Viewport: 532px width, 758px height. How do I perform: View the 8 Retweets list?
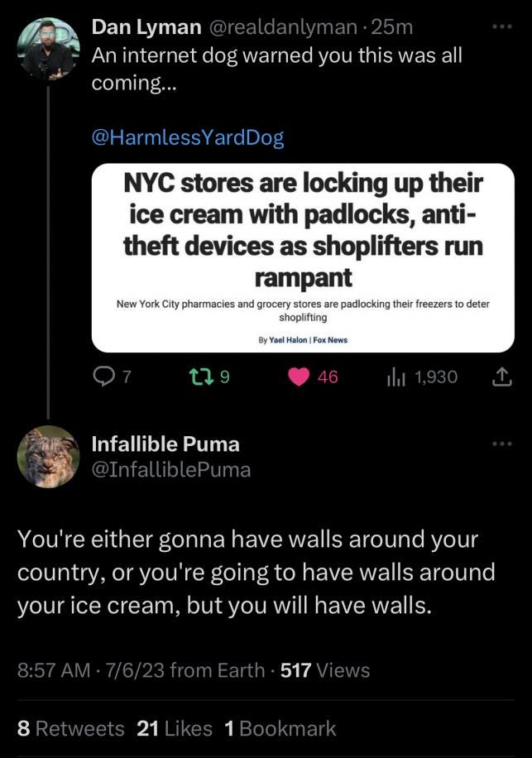(x=70, y=728)
